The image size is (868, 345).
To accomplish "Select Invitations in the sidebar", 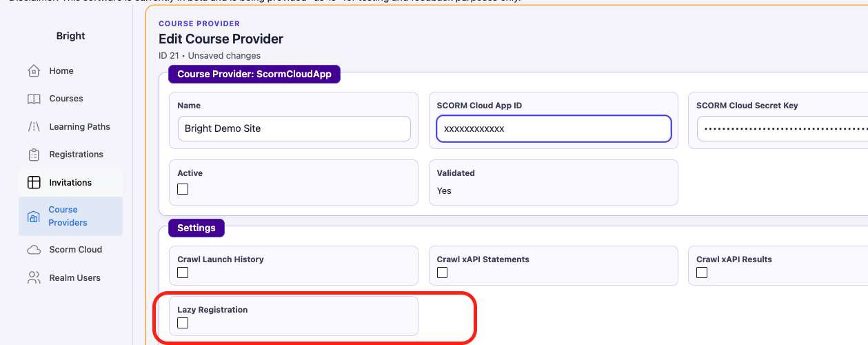I will tap(71, 183).
